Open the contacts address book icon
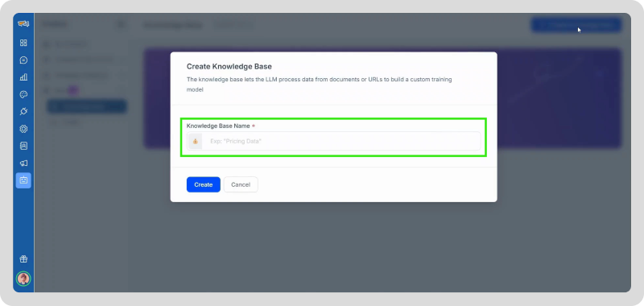This screenshot has width=644, height=306. 23,146
